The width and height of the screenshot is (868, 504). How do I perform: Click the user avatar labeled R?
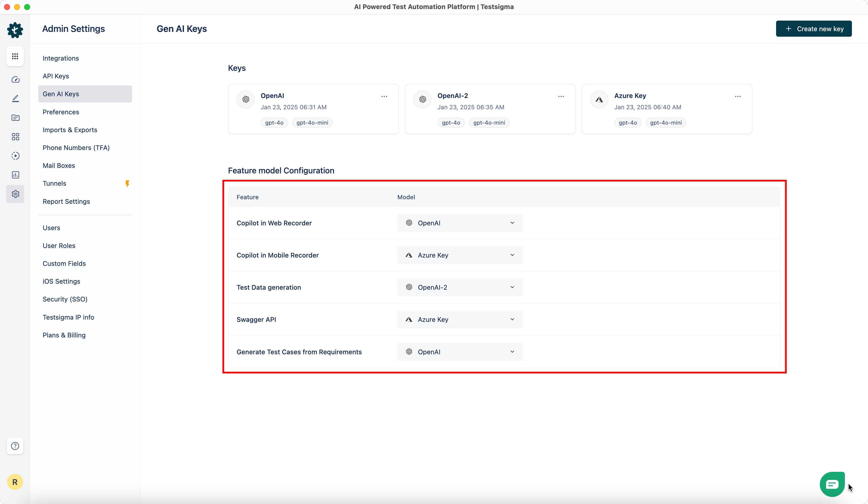click(15, 482)
